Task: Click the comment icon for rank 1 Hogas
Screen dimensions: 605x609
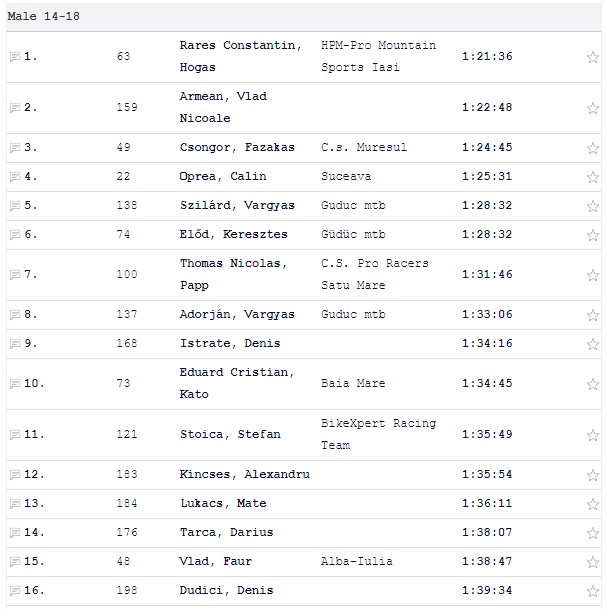Action: tap(15, 57)
